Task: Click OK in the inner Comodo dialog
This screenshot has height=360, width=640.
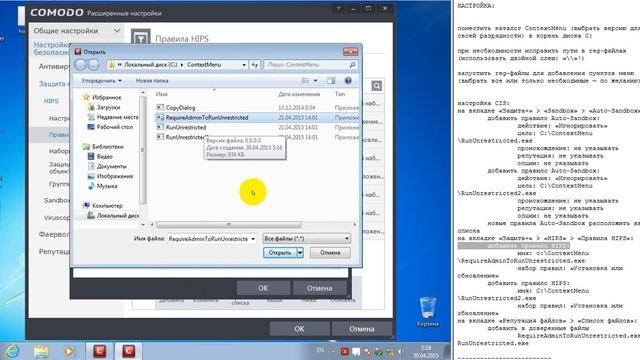Action: (x=263, y=288)
